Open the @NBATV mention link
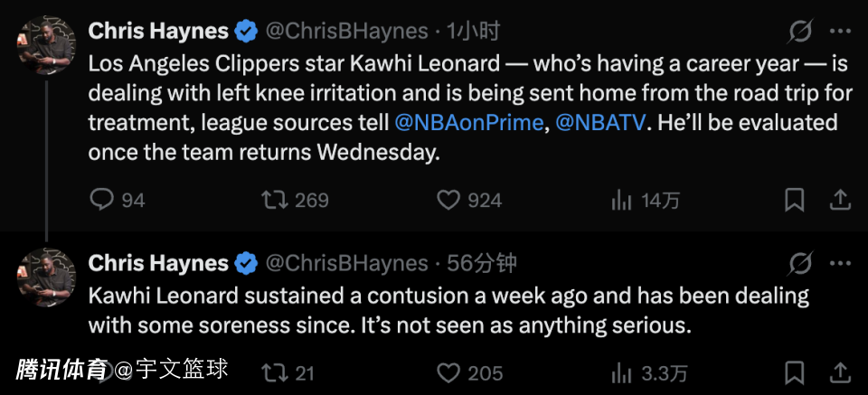Viewport: 868px width, 395px height. click(600, 121)
